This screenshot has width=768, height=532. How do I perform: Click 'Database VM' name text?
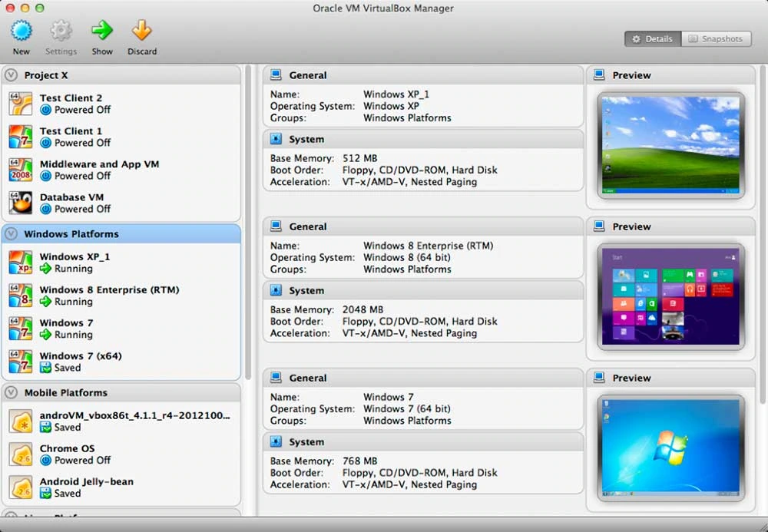tap(71, 197)
